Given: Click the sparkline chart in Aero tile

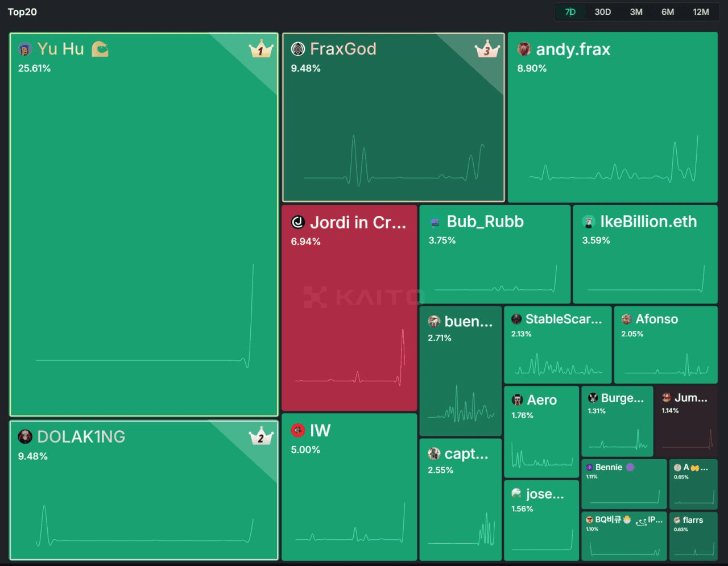Looking at the screenshot, I should (541, 456).
